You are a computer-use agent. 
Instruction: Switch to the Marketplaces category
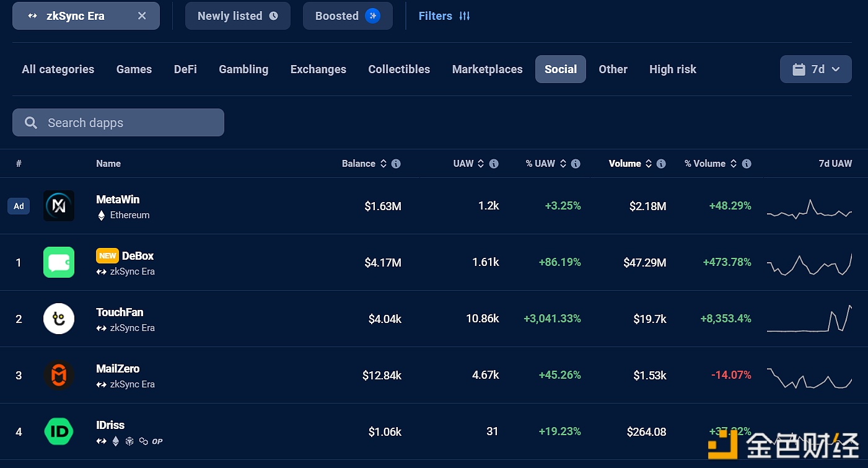(488, 69)
